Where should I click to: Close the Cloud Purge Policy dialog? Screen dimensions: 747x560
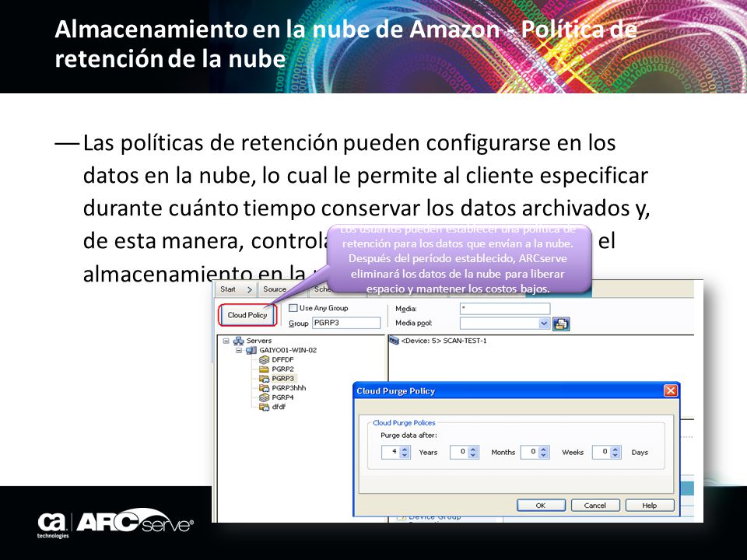click(x=671, y=391)
